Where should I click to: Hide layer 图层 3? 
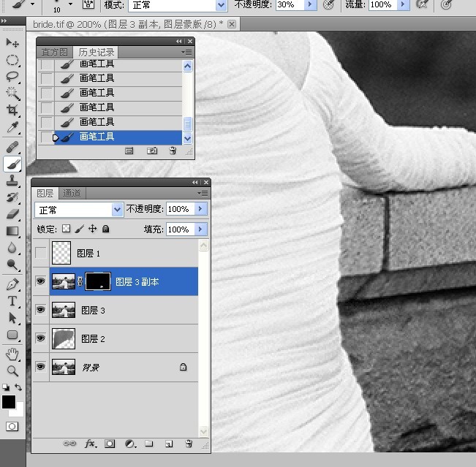[x=41, y=310]
